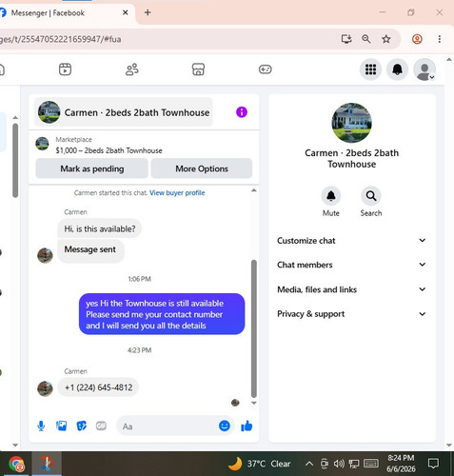Image resolution: width=454 pixels, height=476 pixels.
Task: Click install app icon in address bar
Action: (346, 39)
